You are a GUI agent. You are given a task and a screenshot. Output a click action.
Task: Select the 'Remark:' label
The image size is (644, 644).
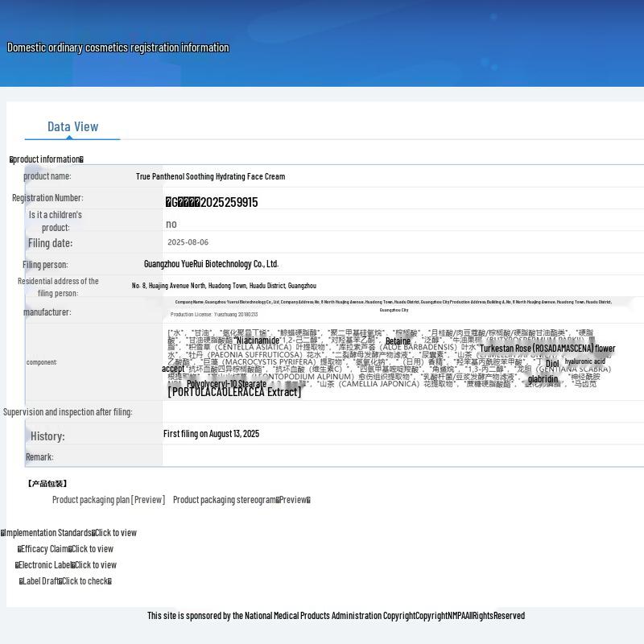tap(39, 457)
